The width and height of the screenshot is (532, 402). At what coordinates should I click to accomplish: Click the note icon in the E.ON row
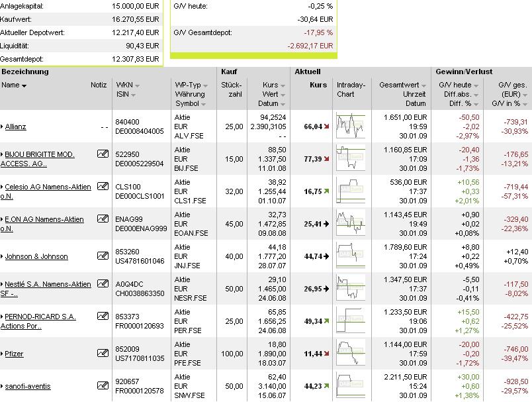coord(103,219)
